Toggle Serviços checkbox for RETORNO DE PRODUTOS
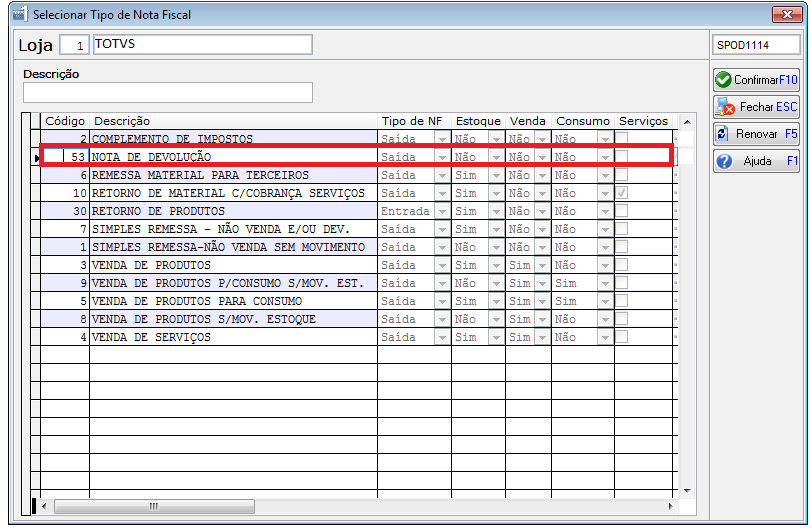The height and width of the screenshot is (528, 811). (x=622, y=210)
